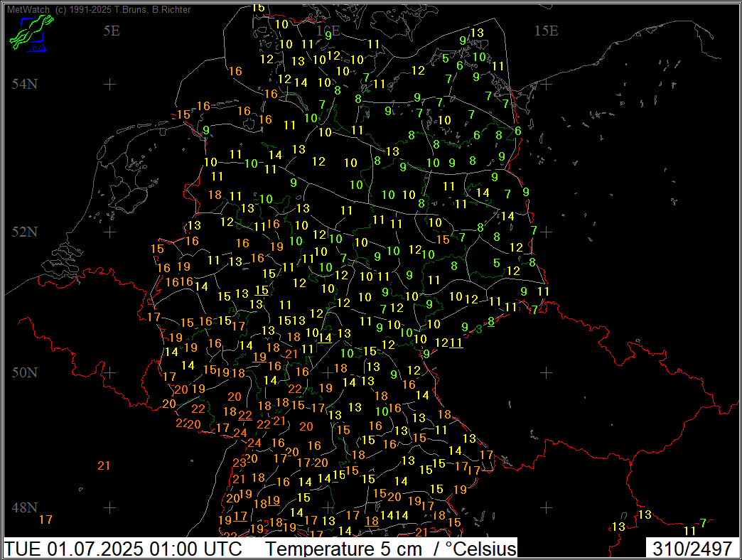Viewport: 742px width, 560px height.
Task: Select the underlined 15 station value
Action: (x=262, y=291)
